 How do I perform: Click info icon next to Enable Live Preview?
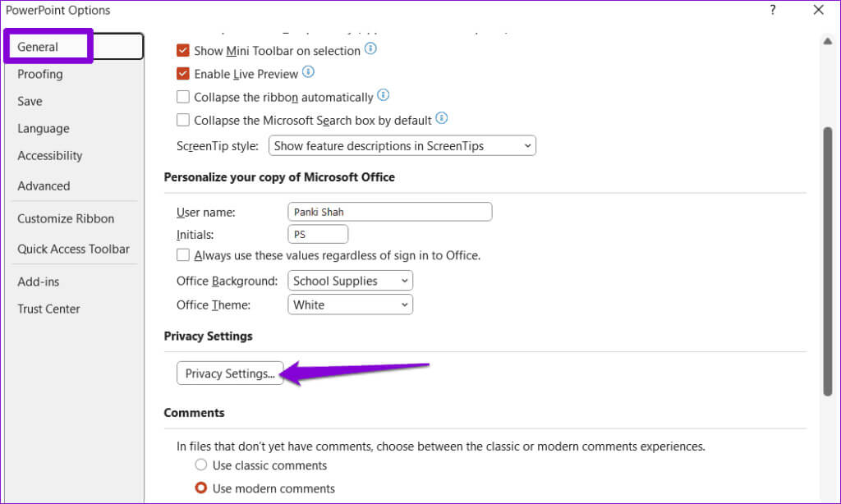[x=309, y=73]
